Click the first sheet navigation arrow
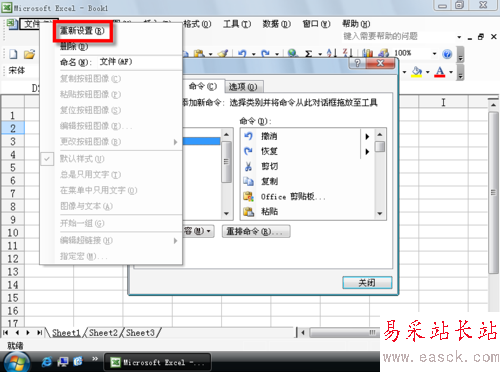 [6, 332]
